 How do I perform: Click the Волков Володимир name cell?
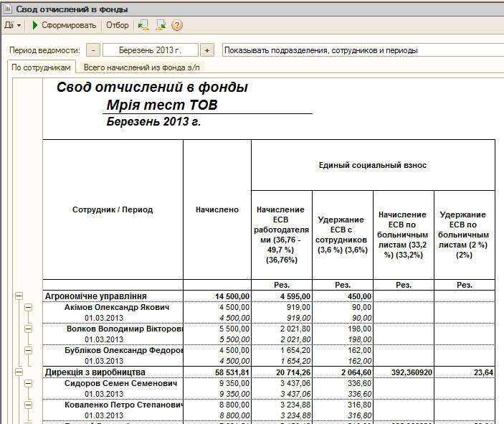click(x=113, y=329)
